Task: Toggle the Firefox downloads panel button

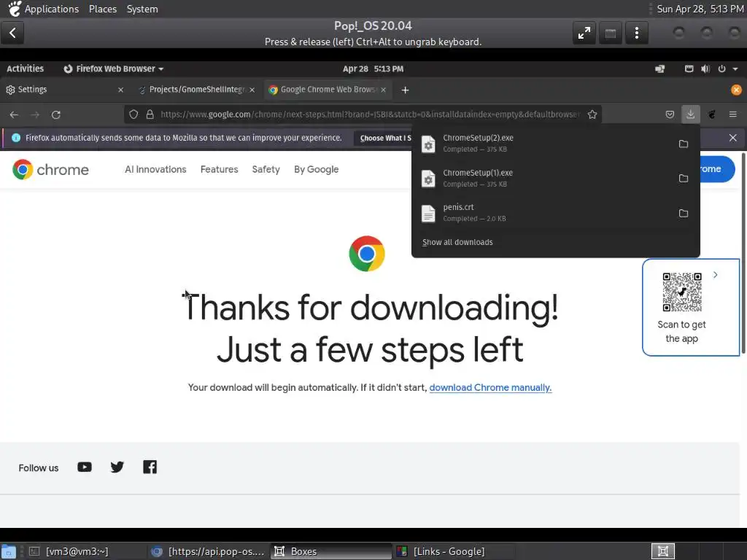Action: [x=690, y=114]
